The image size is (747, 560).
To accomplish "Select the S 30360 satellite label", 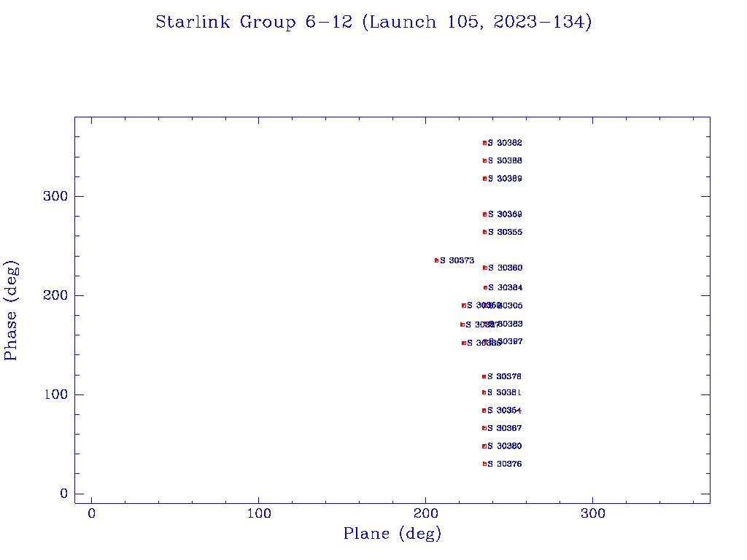I will [506, 268].
